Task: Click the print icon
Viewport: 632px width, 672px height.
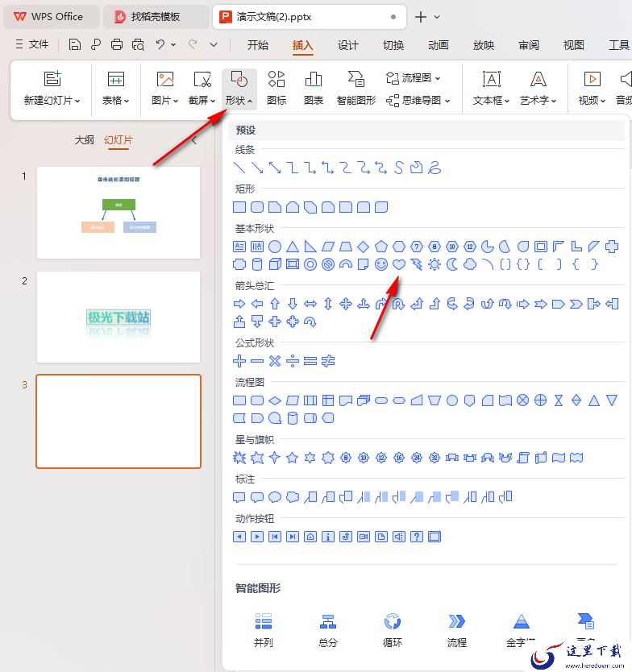Action: [x=117, y=44]
